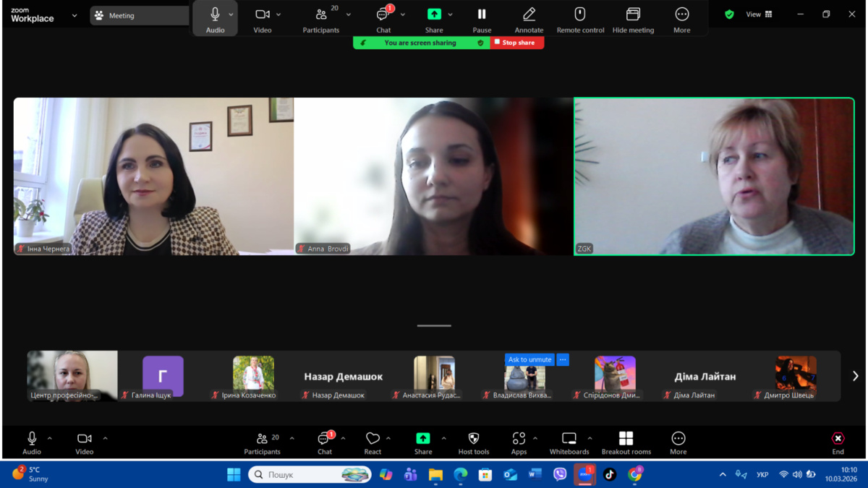Toggle camera with bottom Video button

tap(84, 439)
